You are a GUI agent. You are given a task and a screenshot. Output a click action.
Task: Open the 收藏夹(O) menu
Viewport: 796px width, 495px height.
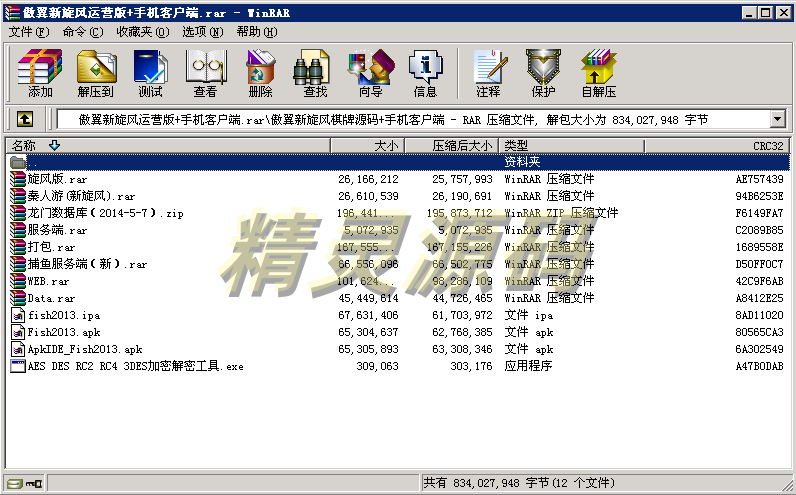[x=143, y=32]
